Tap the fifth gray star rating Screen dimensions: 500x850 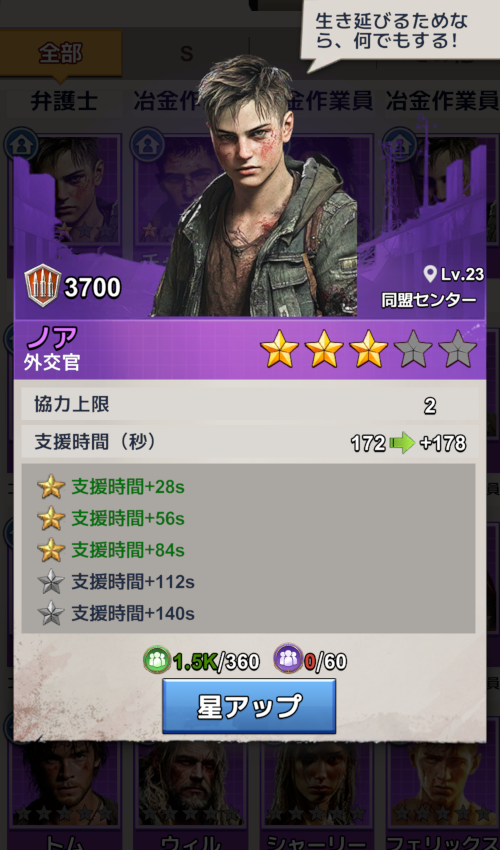[x=457, y=349]
